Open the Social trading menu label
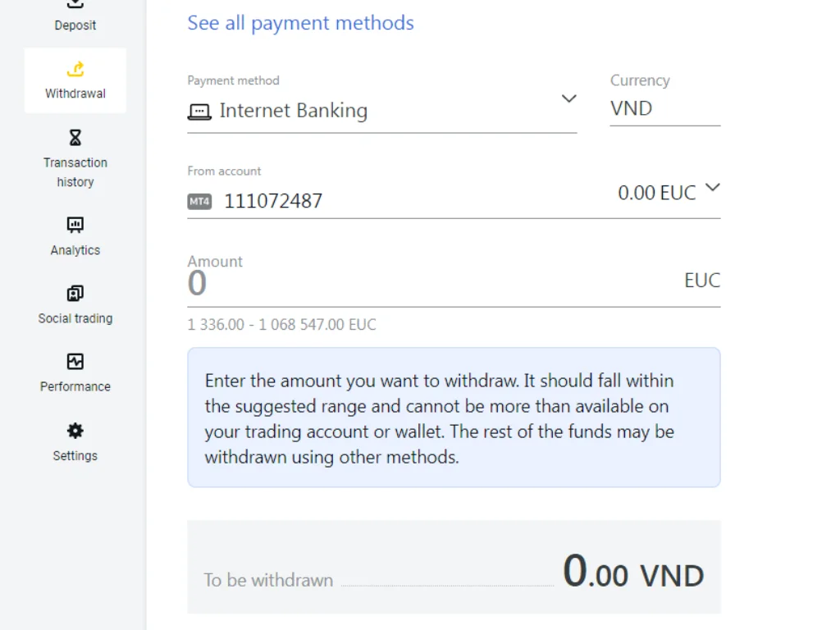This screenshot has height=630, width=840. pos(75,318)
